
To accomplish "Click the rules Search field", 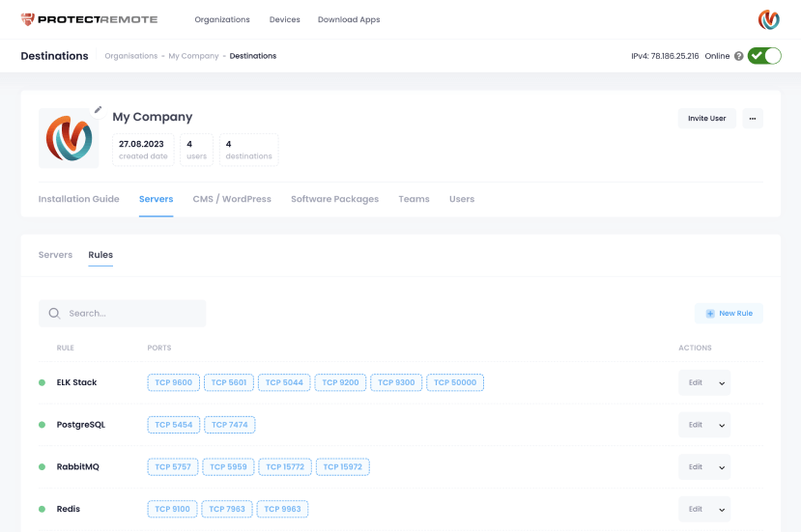I will click(122, 314).
